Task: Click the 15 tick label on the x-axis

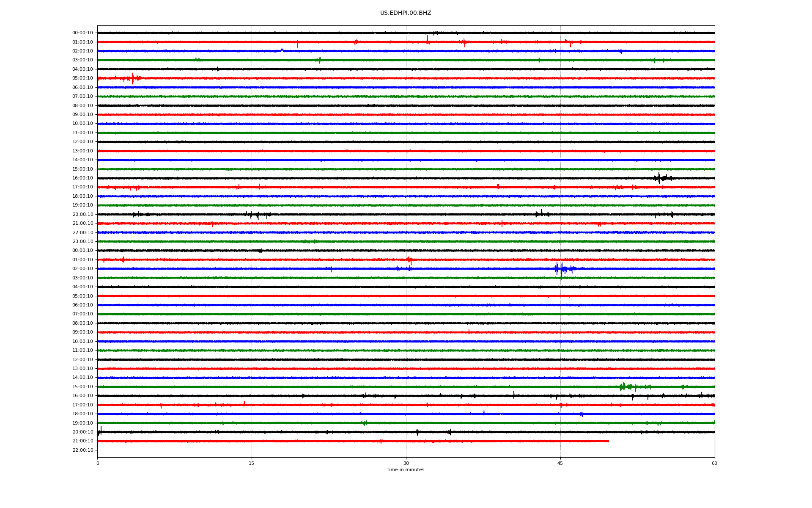Action: coord(252,463)
